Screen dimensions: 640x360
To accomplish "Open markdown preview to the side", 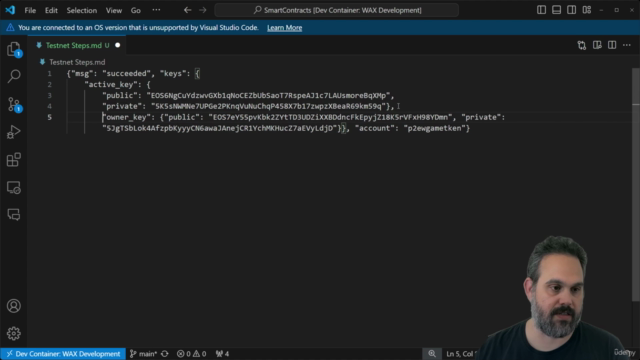I will pyautogui.click(x=597, y=45).
